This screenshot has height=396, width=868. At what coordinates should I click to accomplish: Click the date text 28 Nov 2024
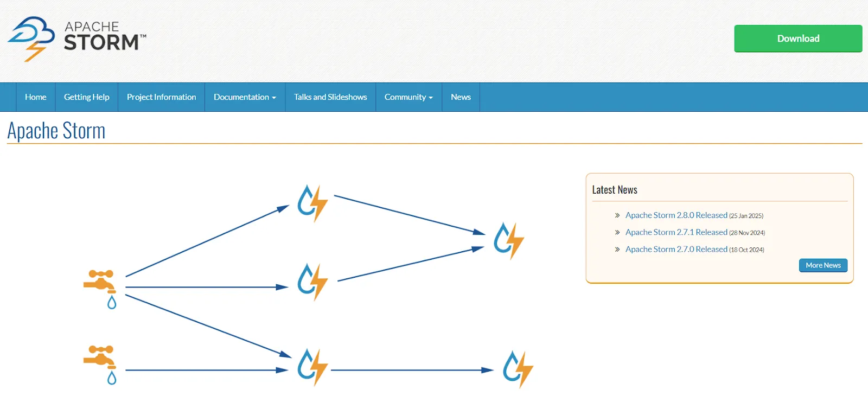[747, 233]
